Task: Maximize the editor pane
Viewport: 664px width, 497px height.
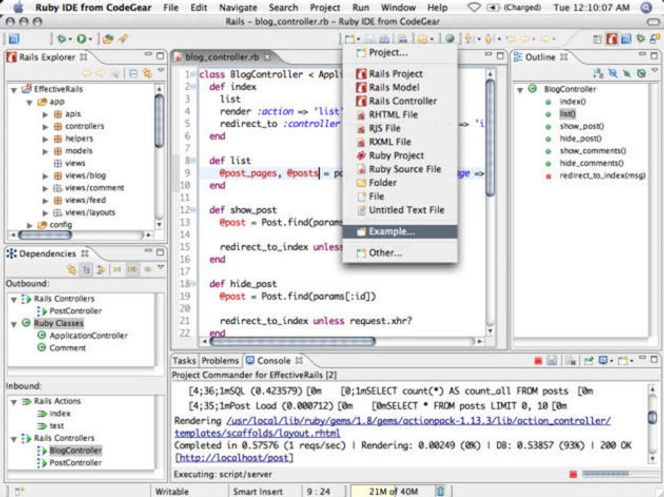Action: [500, 55]
